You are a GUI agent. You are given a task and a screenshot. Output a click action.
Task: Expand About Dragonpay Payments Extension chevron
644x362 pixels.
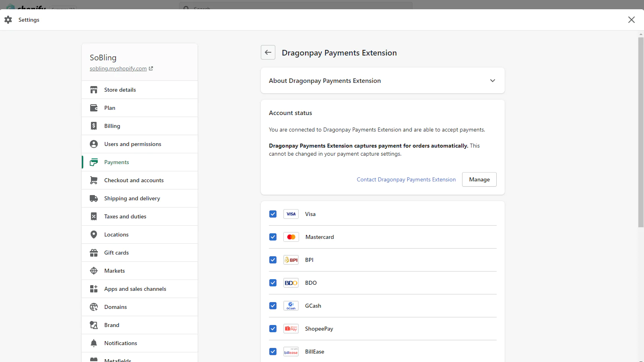point(492,80)
